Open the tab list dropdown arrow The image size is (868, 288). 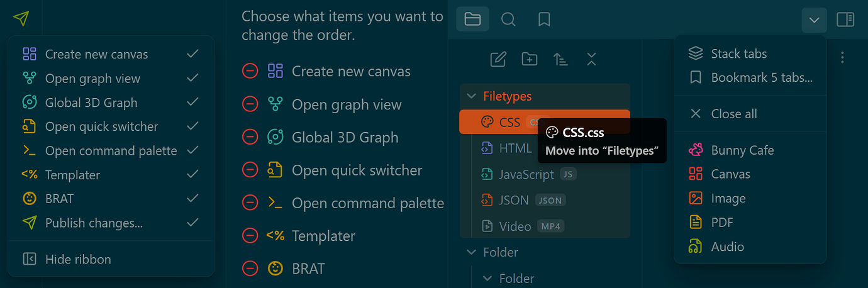814,20
